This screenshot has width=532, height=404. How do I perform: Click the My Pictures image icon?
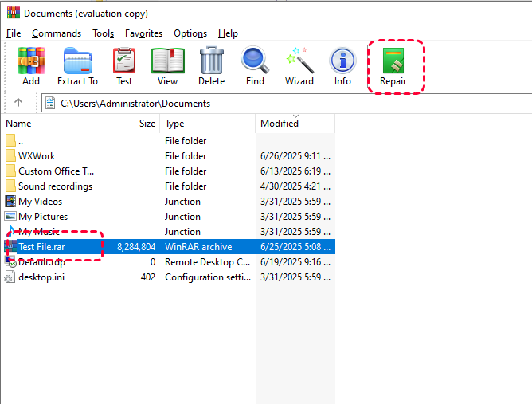(10, 216)
